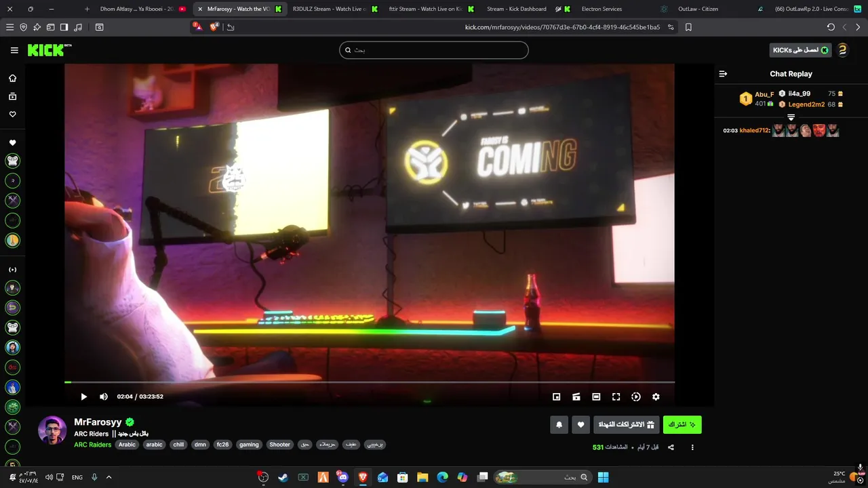
Task: Share the video via share icon
Action: tap(671, 447)
